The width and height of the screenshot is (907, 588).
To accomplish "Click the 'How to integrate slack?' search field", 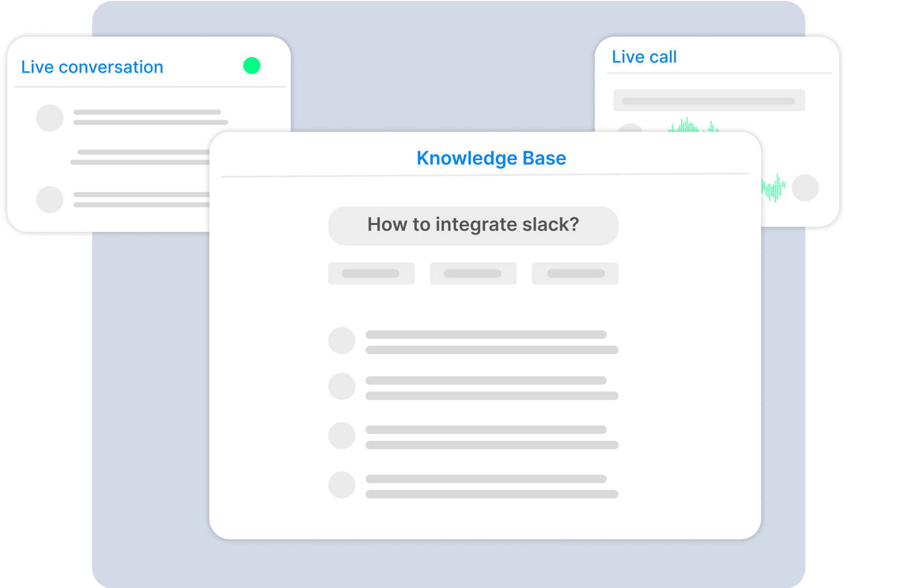I will point(473,225).
